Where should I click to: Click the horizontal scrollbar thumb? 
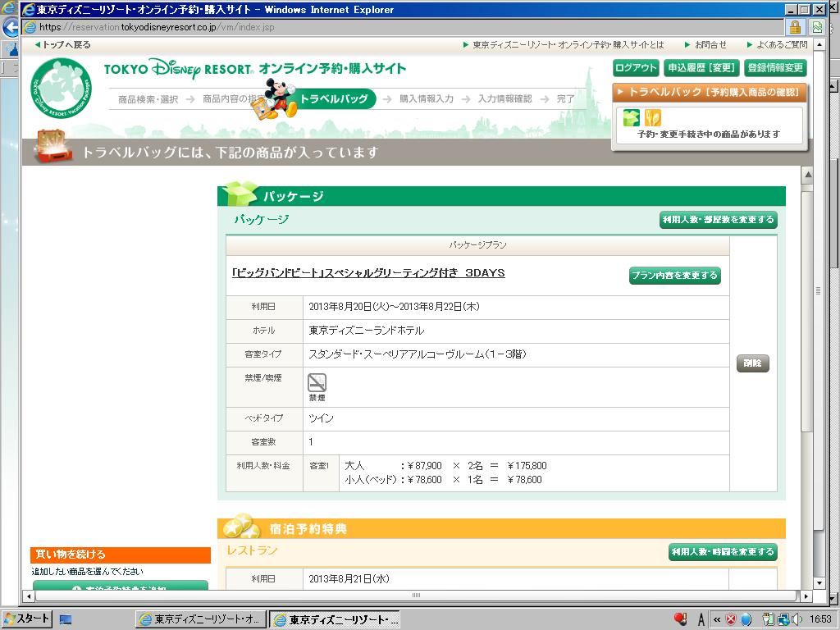pyautogui.click(x=416, y=596)
